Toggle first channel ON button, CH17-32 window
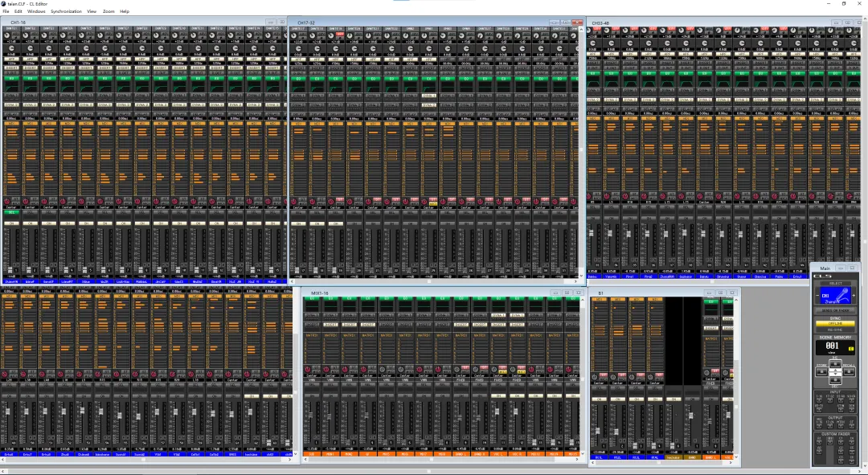 [x=299, y=223]
